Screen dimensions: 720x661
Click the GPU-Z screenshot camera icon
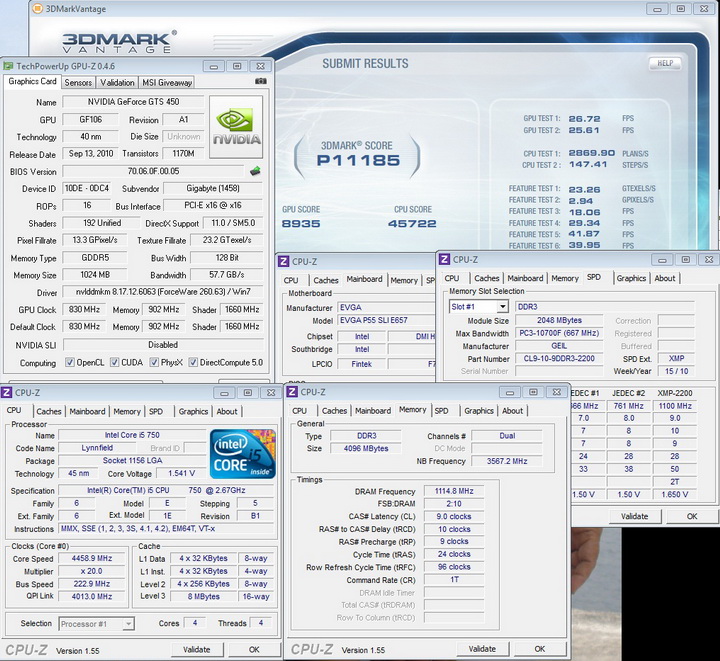(x=260, y=82)
